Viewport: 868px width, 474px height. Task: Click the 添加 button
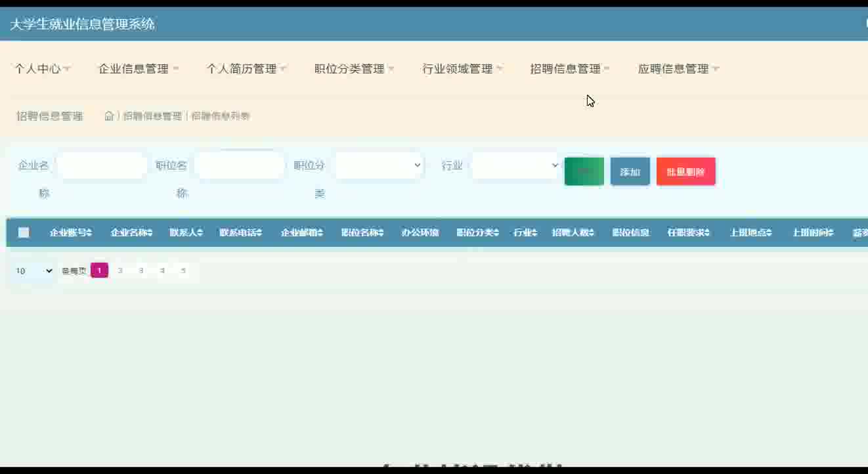[630, 171]
